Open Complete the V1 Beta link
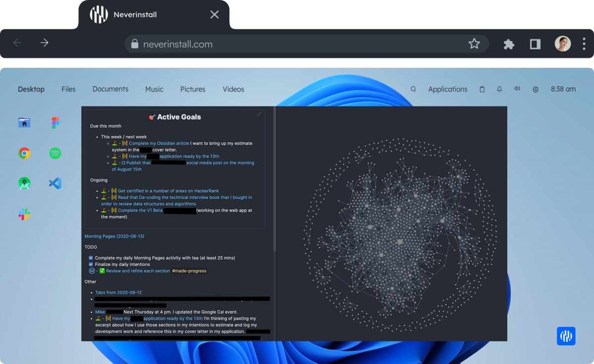 click(140, 210)
